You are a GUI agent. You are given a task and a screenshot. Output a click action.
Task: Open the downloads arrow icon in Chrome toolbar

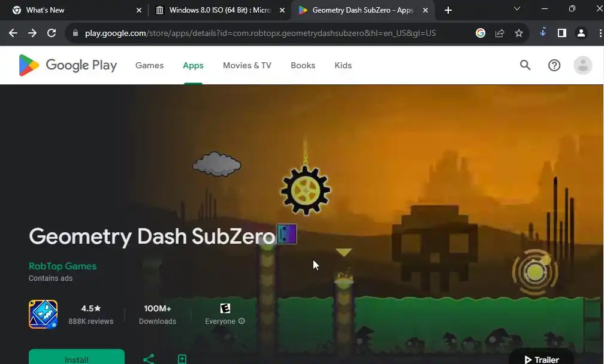543,32
